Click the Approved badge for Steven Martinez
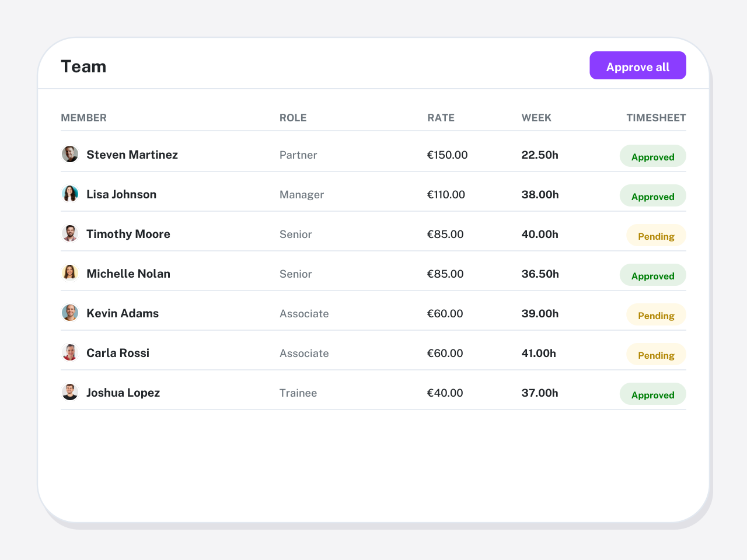 coord(653,156)
